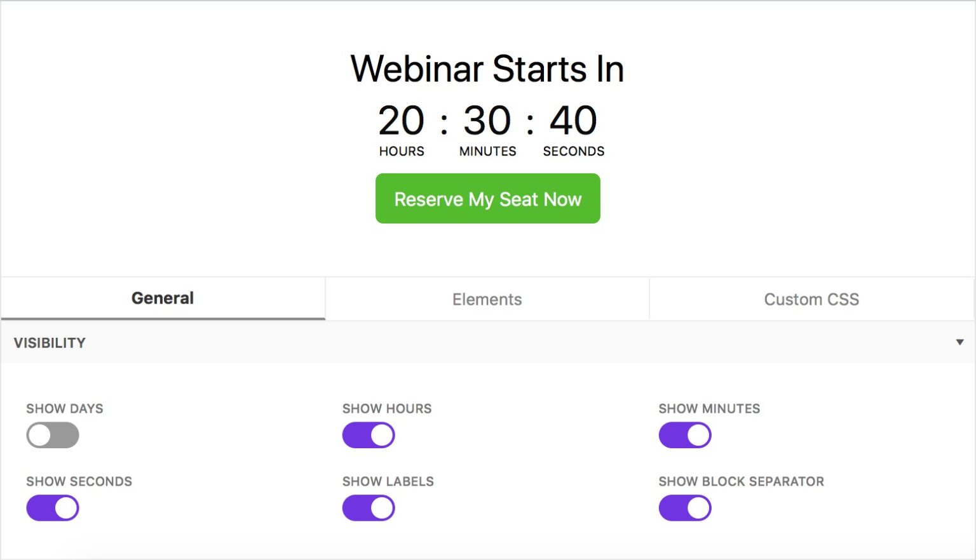
Task: Enable the Show Days toggle
Action: click(53, 435)
